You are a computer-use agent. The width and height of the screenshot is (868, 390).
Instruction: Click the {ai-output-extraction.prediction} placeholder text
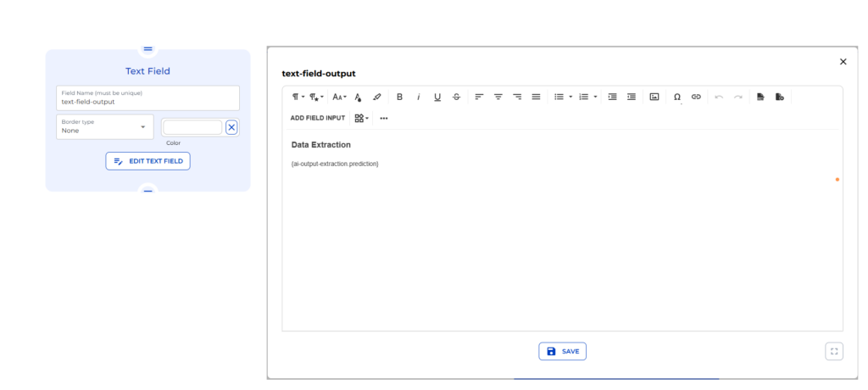click(x=335, y=164)
